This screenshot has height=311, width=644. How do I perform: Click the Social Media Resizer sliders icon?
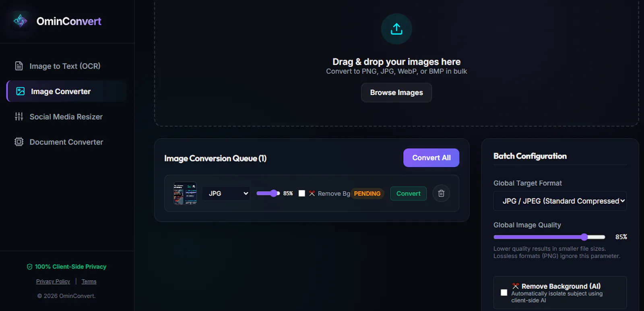[x=19, y=117]
